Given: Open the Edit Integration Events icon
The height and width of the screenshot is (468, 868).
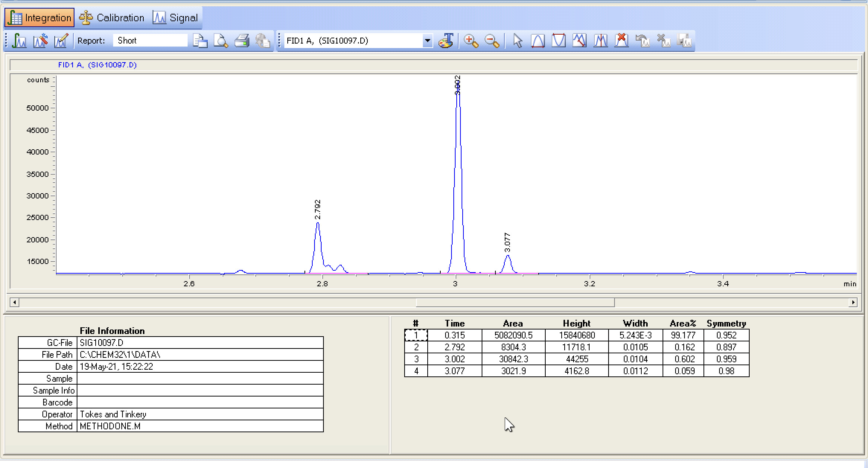Looking at the screenshot, I should click(x=61, y=41).
